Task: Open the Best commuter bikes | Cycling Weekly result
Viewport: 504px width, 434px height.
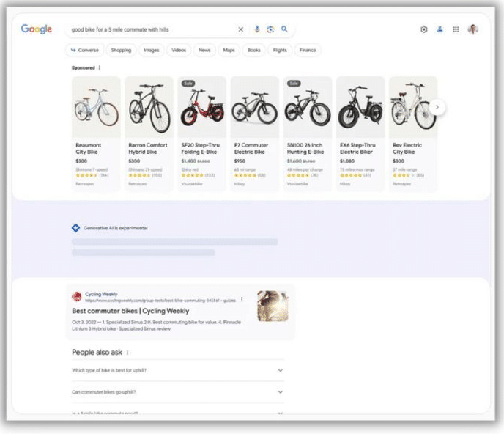Action: click(x=130, y=311)
